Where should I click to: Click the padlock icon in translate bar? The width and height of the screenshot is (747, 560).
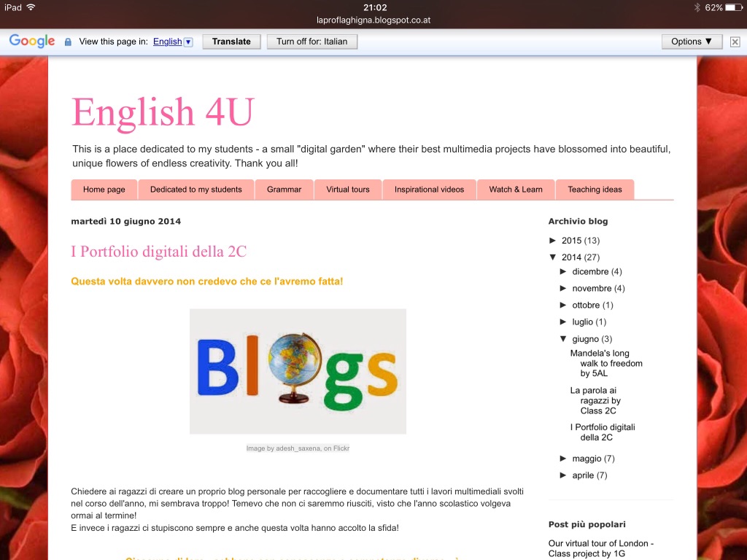pyautogui.click(x=68, y=42)
